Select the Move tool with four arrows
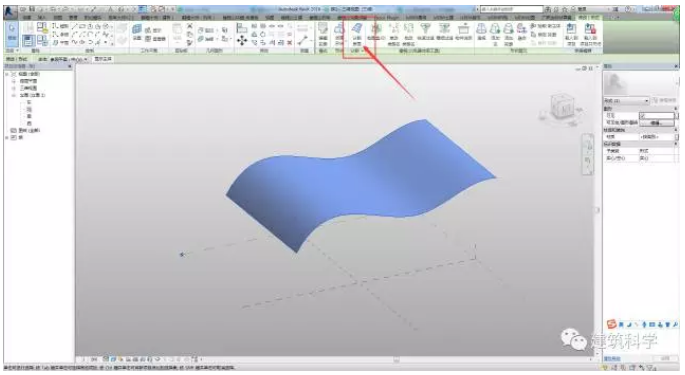685x375 pixels. (x=242, y=41)
